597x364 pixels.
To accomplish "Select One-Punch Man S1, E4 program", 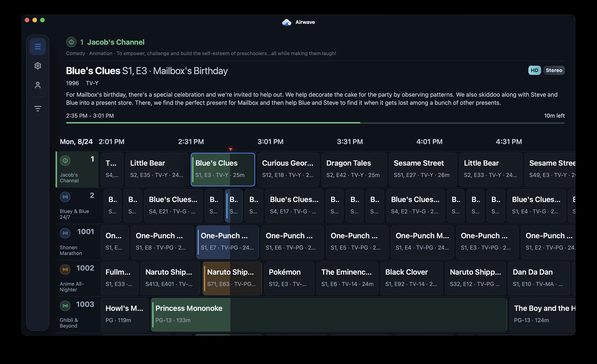I will point(422,242).
